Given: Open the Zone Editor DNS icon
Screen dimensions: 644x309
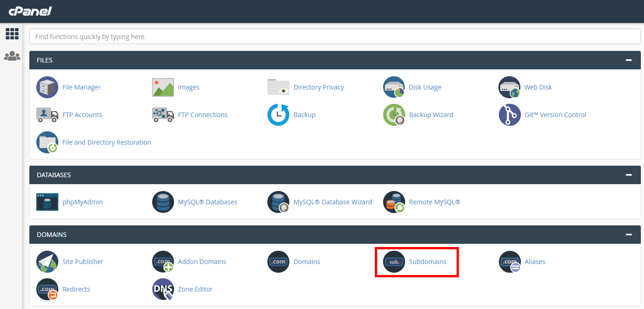Looking at the screenshot, I should [x=163, y=289].
